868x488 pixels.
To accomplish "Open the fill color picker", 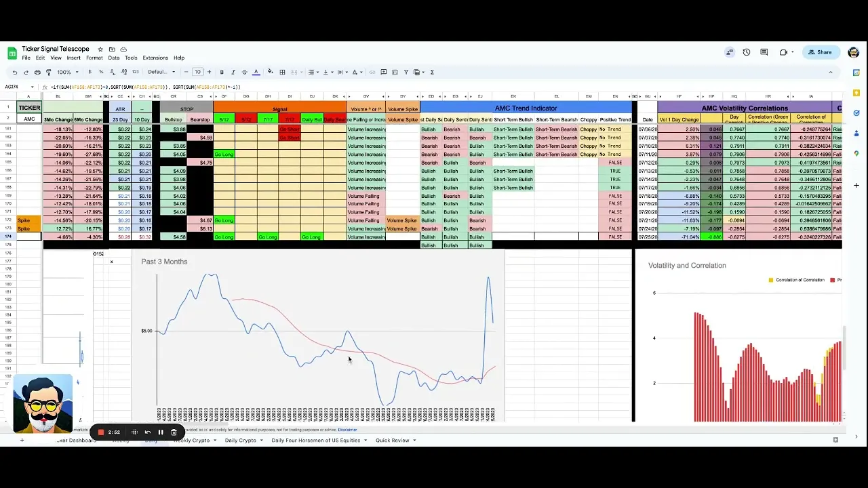I will click(x=271, y=72).
